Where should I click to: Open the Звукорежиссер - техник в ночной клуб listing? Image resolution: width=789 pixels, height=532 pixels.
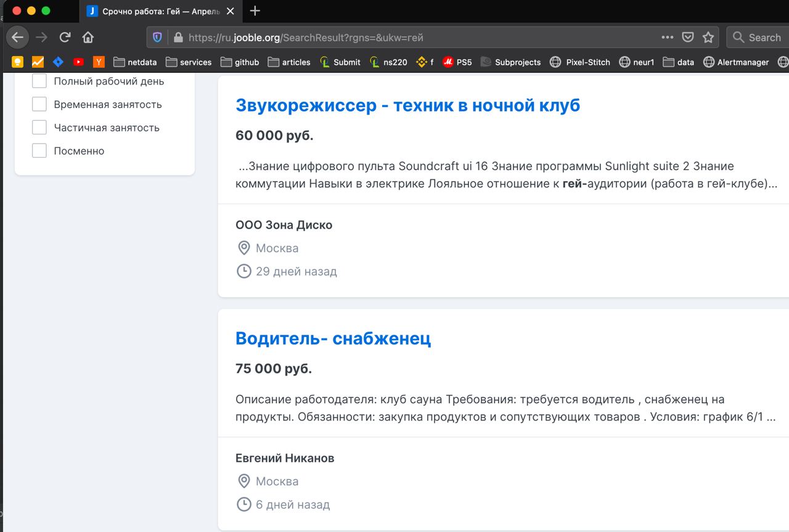tap(407, 105)
